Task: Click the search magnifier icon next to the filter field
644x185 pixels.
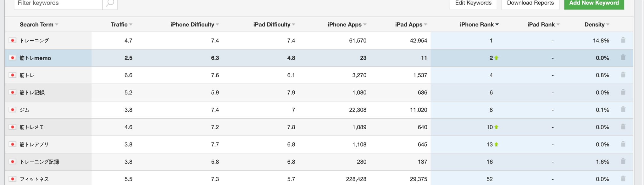Action: tap(110, 3)
